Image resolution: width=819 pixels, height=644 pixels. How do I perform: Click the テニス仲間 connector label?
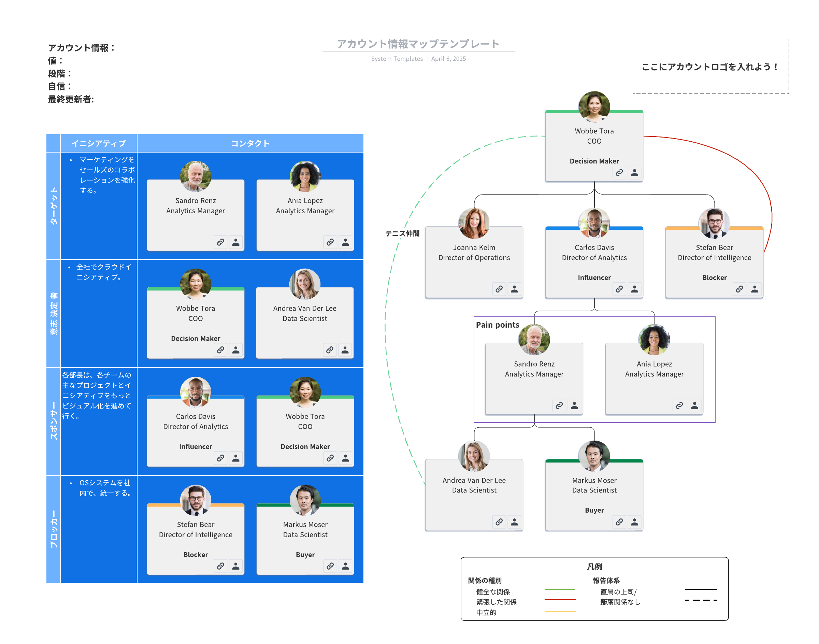tap(402, 234)
